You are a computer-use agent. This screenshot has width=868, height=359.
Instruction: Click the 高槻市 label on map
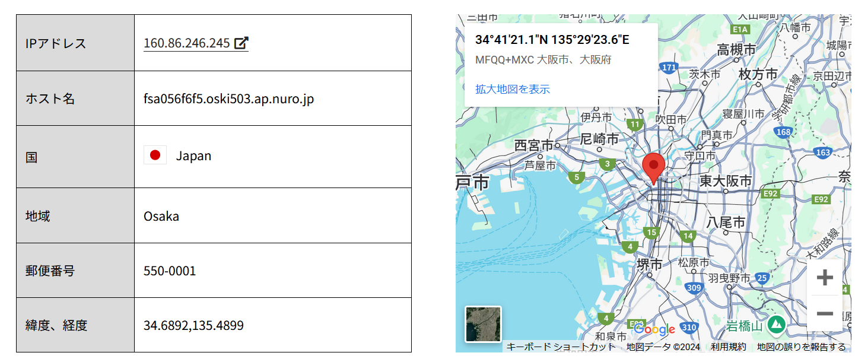point(736,49)
